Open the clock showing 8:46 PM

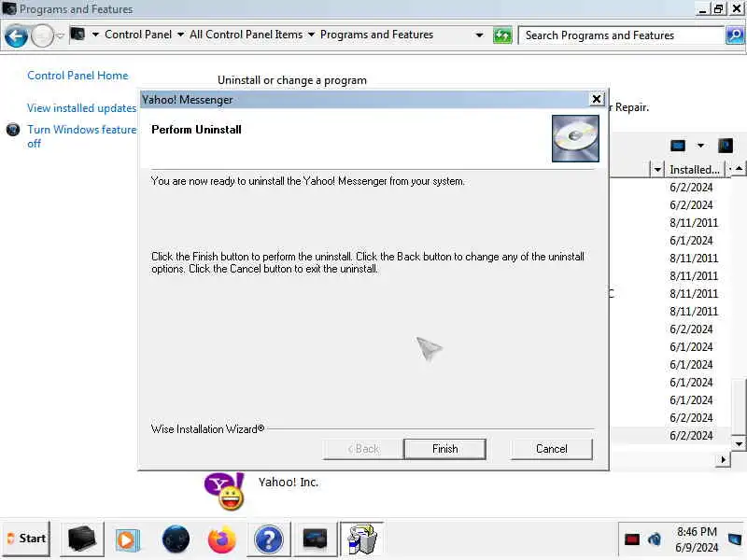coord(697,539)
